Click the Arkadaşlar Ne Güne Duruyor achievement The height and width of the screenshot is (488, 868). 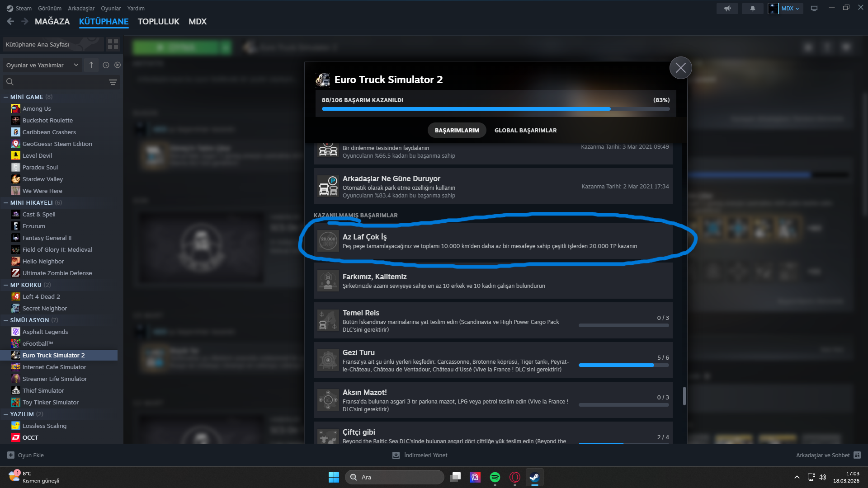pyautogui.click(x=493, y=186)
